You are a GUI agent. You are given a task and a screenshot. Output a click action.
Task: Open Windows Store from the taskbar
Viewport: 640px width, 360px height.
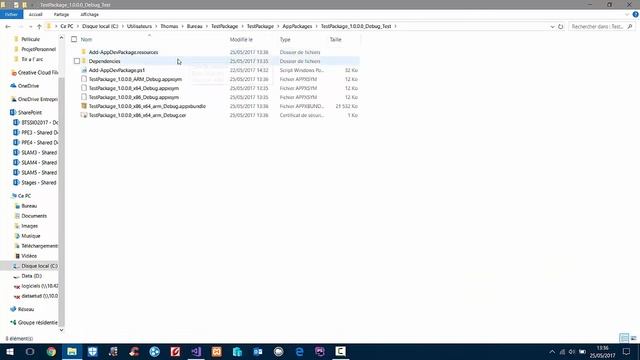click(x=237, y=351)
